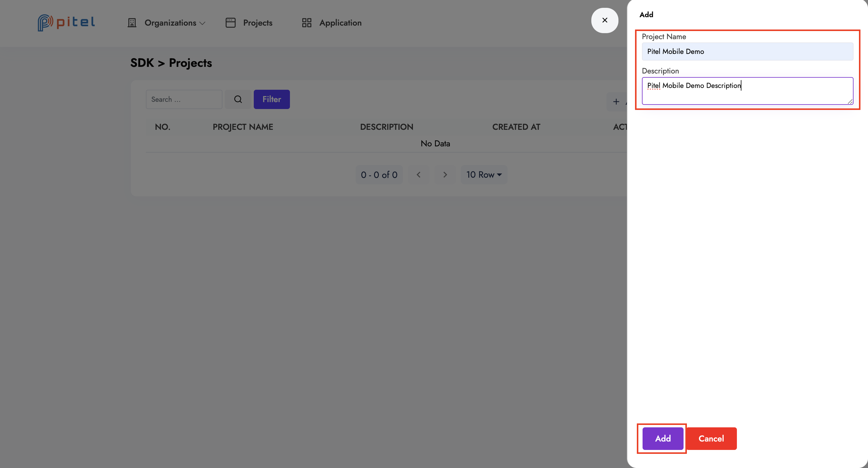This screenshot has height=468, width=868.
Task: Open the Projects tab
Action: [x=257, y=23]
